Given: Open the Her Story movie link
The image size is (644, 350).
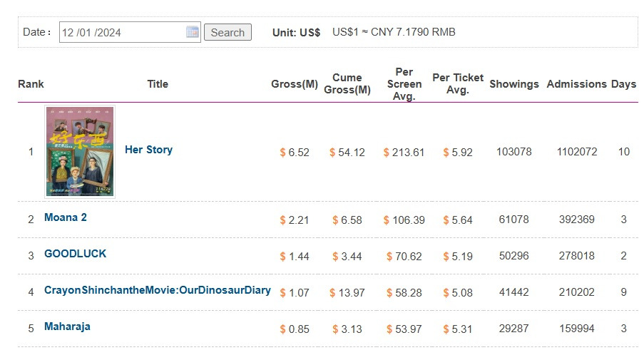Looking at the screenshot, I should (x=148, y=150).
